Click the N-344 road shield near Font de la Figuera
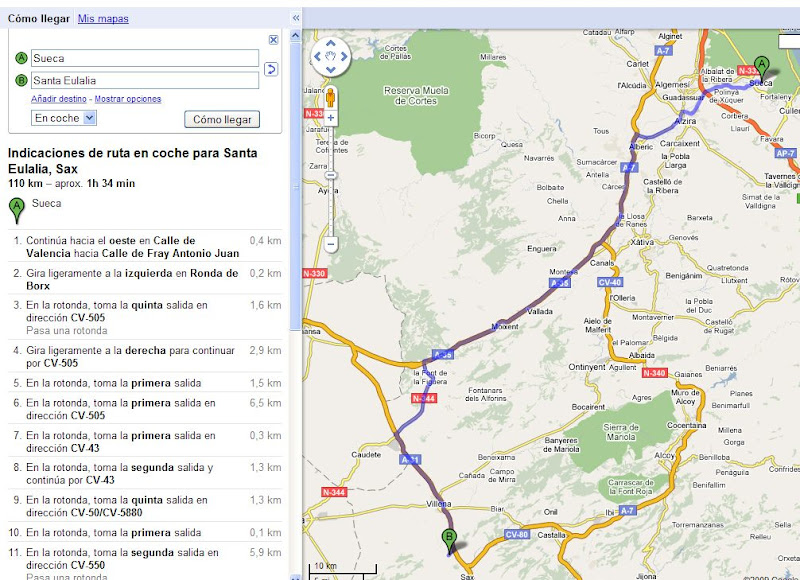This screenshot has height=580, width=800. (x=424, y=398)
